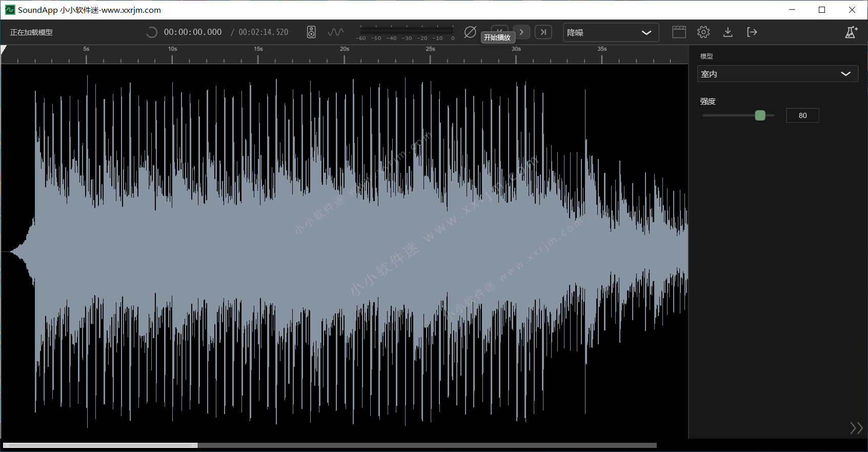Minimize the SoundApp window
This screenshot has height=452, width=868.
[792, 10]
